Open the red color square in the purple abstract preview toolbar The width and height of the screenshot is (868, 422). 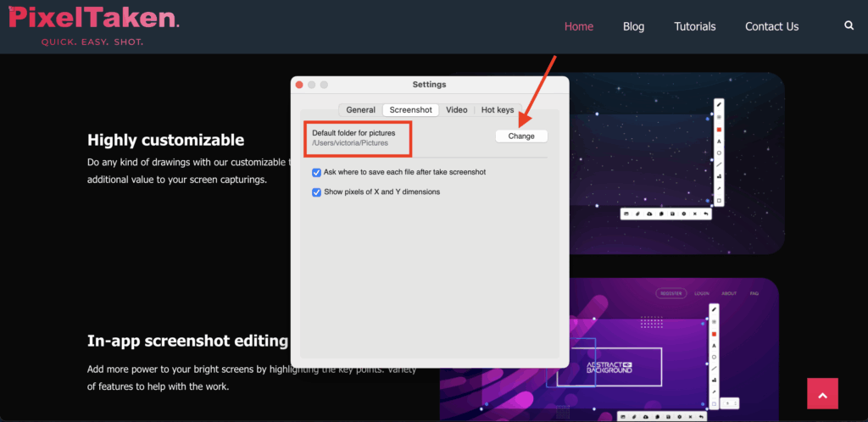(714, 334)
